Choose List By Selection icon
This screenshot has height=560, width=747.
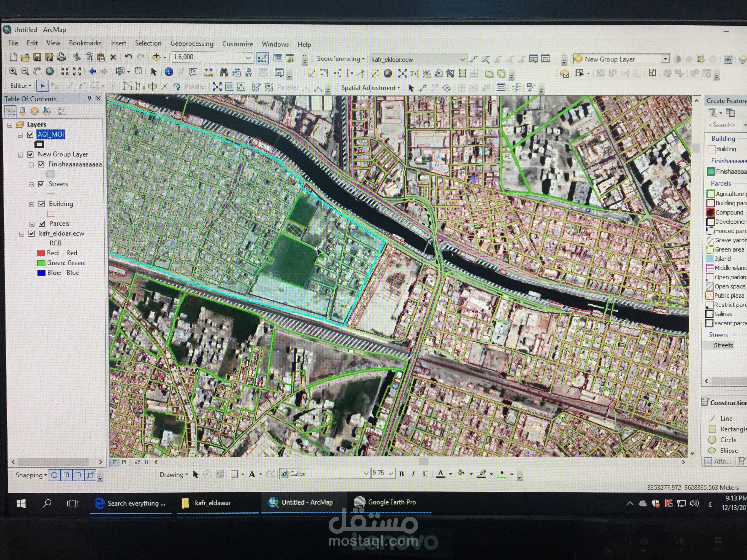point(47,111)
